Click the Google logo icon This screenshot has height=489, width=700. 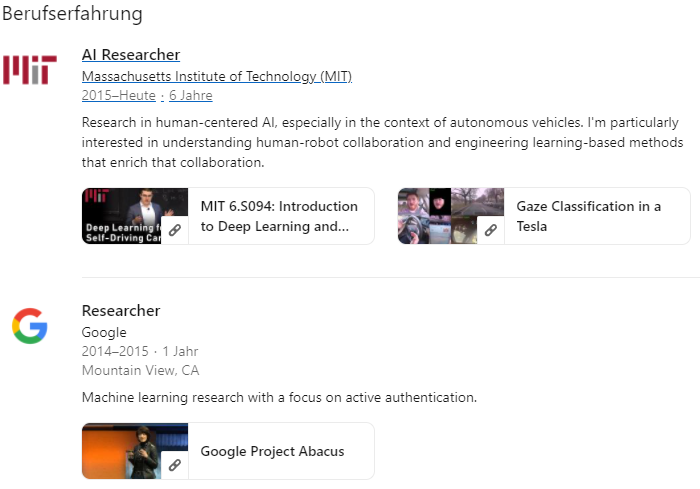click(30, 326)
